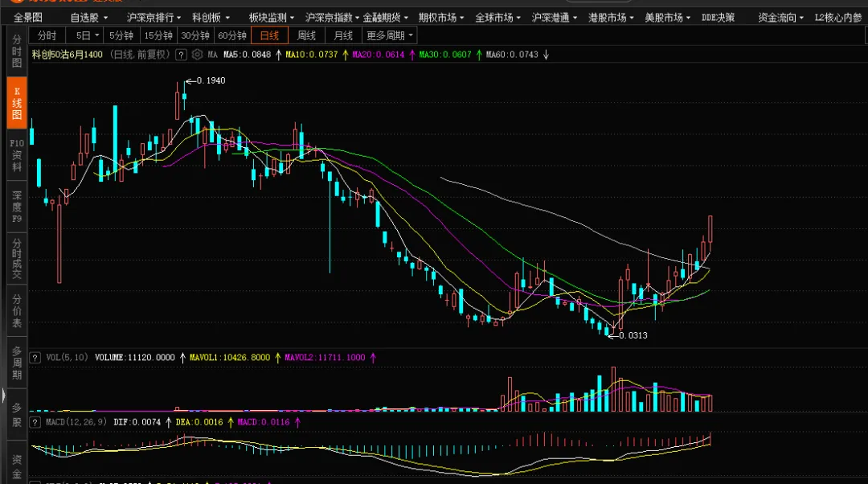Click the MACD:0.0116 value
This screenshot has height=484, width=868.
264,423
